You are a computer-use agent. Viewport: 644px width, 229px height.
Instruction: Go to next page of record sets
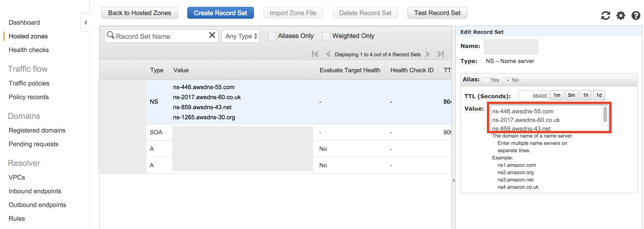[x=428, y=54]
